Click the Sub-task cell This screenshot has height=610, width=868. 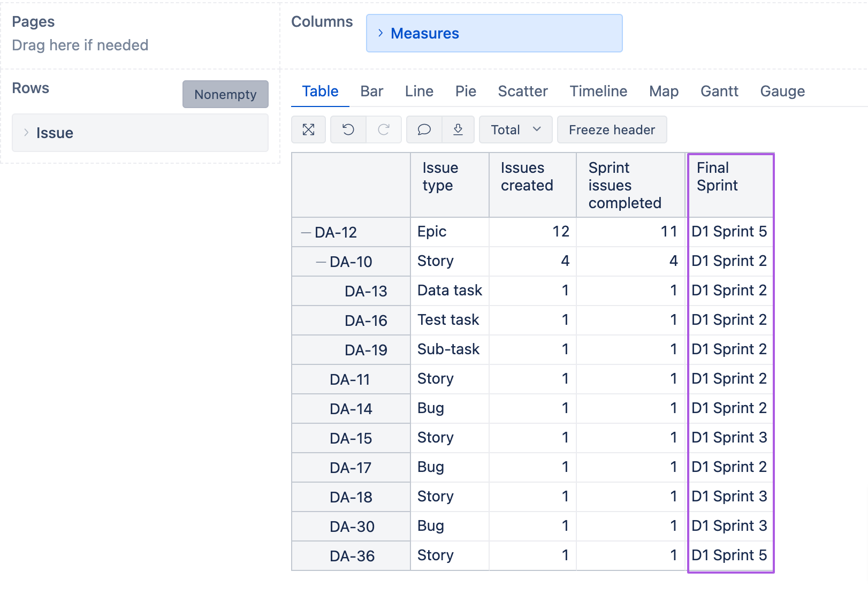pyautogui.click(x=450, y=349)
